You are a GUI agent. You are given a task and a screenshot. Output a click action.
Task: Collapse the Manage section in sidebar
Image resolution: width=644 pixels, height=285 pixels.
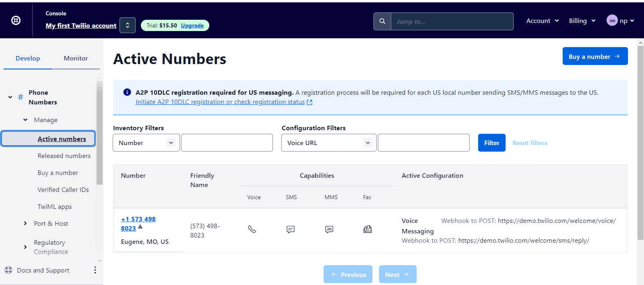coord(25,120)
